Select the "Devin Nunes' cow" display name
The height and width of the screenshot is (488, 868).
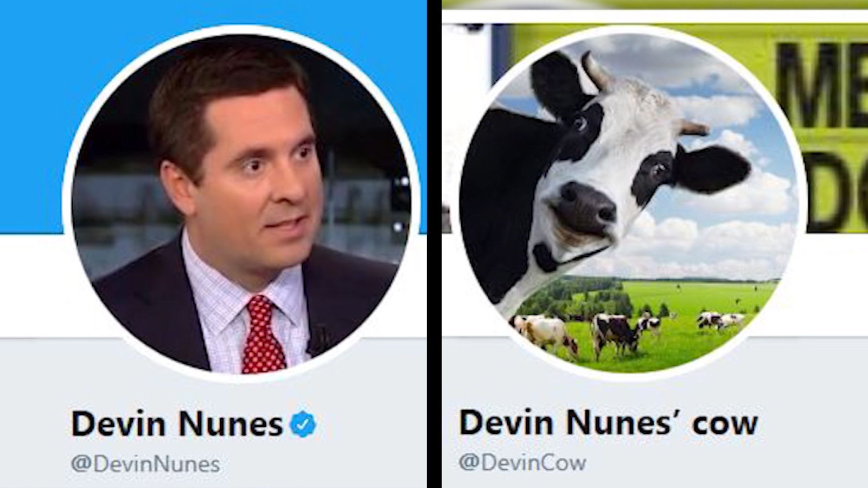(608, 422)
